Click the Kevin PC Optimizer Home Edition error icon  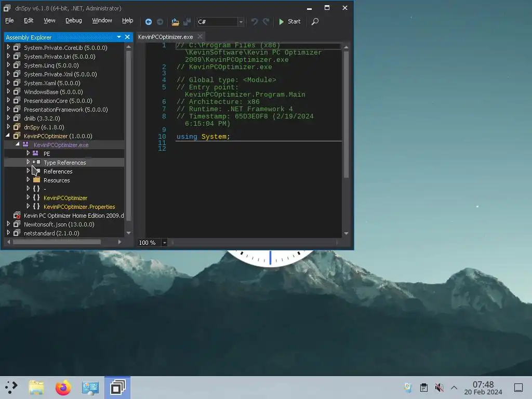point(17,215)
